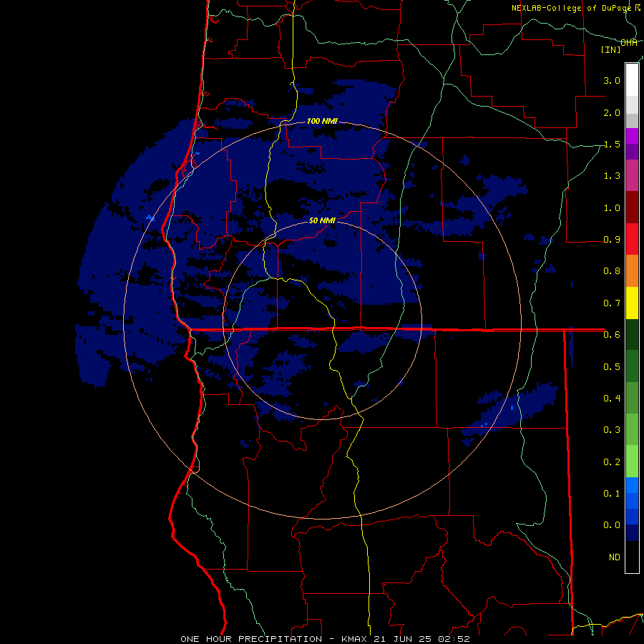Image resolution: width=644 pixels, height=644 pixels.
Task: Select the darkest green swatch below 0.6
Action: [632, 334]
